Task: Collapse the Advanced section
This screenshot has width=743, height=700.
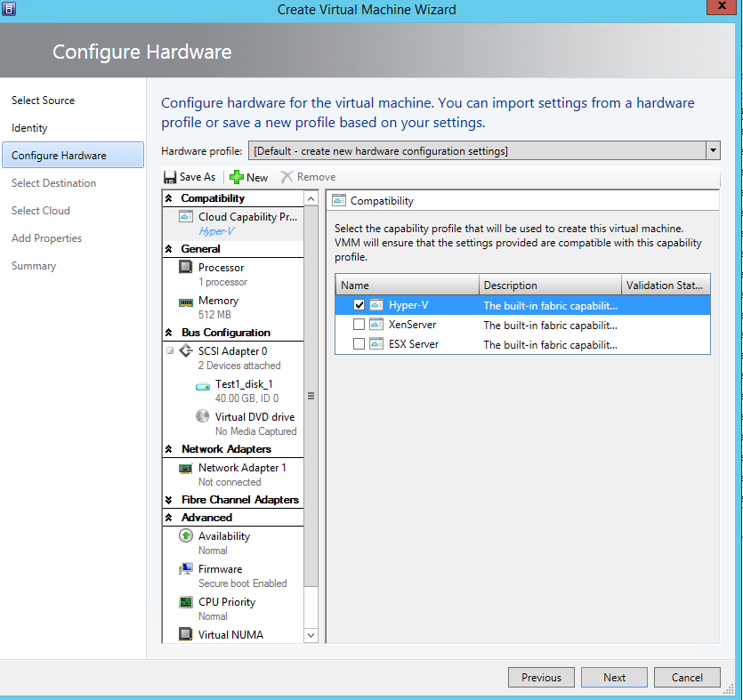Action: point(169,517)
